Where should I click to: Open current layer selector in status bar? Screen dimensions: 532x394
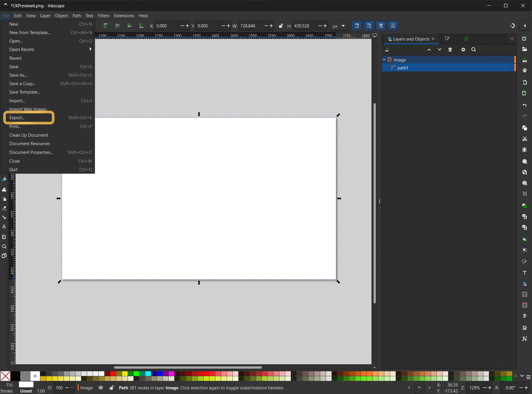[87, 388]
